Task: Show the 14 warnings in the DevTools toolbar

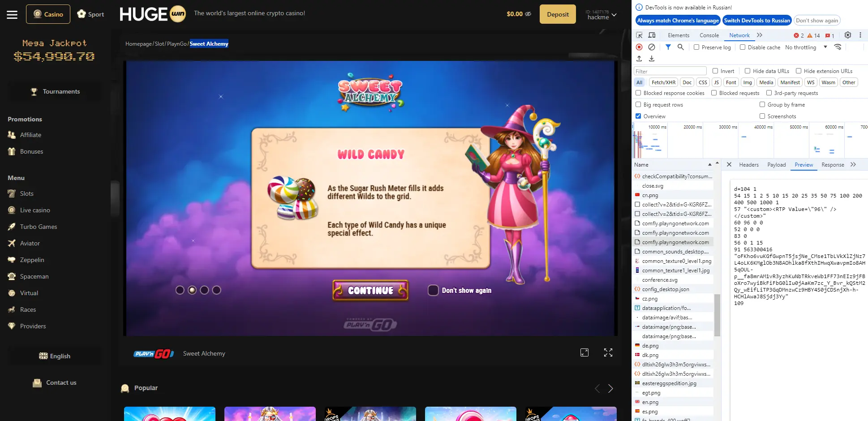Action: (813, 35)
